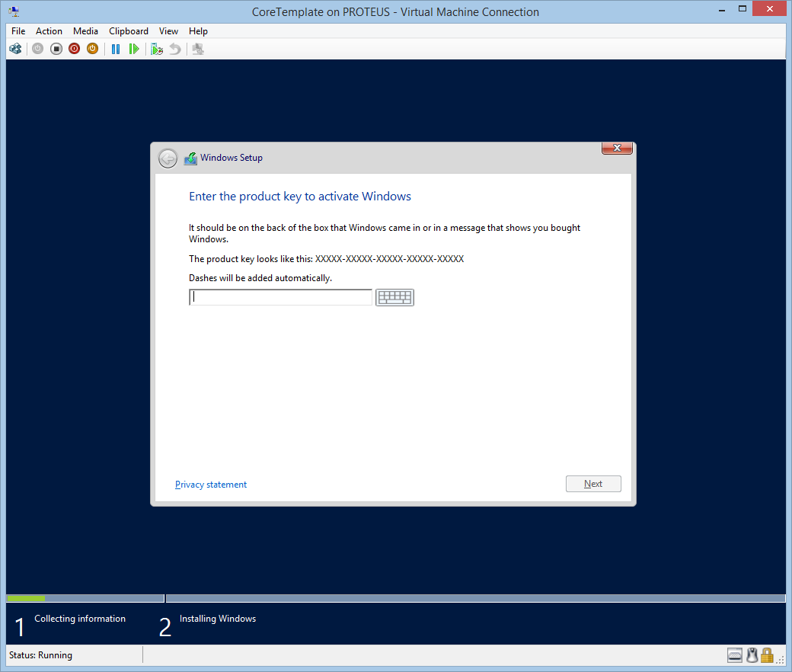Image resolution: width=792 pixels, height=672 pixels.
Task: Create a checkpoint with the toolbar icon
Action: 157,49
